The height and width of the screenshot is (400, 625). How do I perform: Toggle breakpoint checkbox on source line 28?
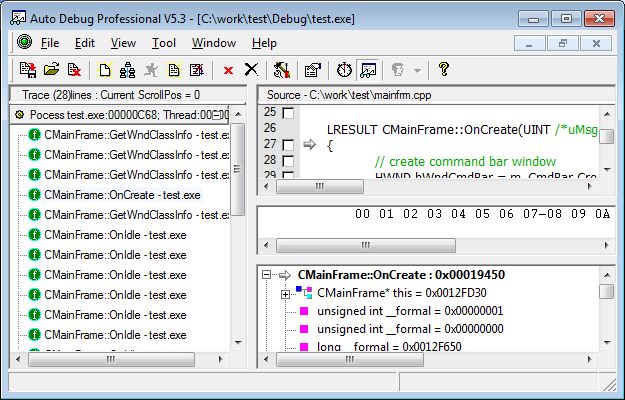point(289,162)
